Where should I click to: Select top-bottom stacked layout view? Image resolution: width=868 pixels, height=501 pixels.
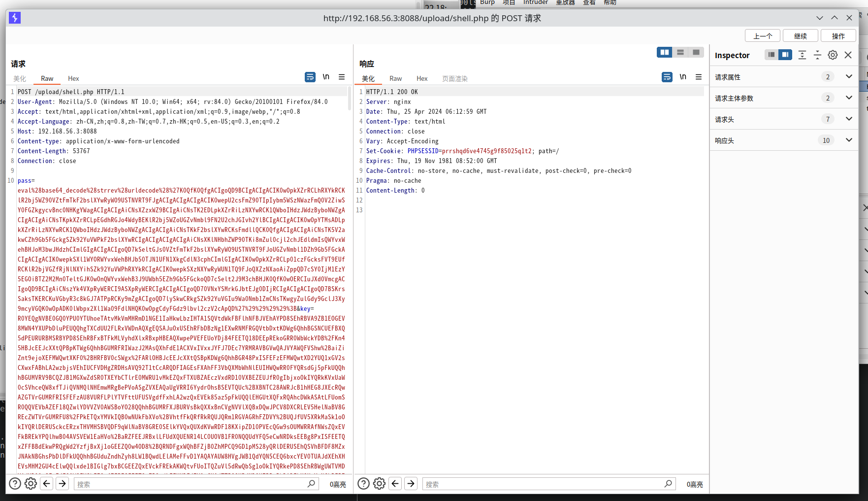[x=680, y=52]
